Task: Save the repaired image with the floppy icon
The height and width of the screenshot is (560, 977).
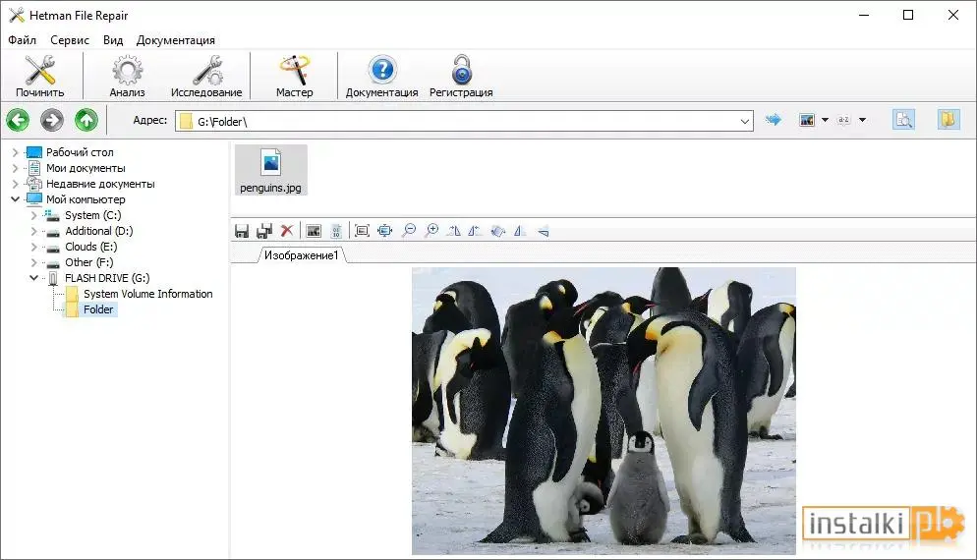Action: [242, 231]
